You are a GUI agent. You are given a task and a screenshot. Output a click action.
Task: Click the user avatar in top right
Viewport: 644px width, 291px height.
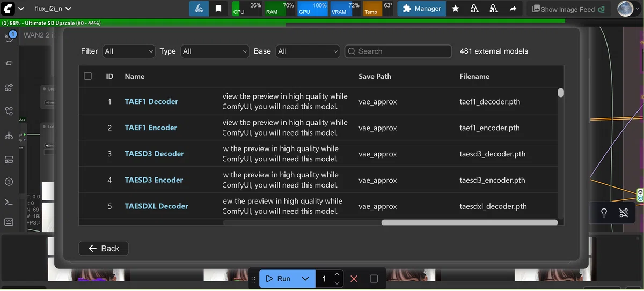(625, 9)
